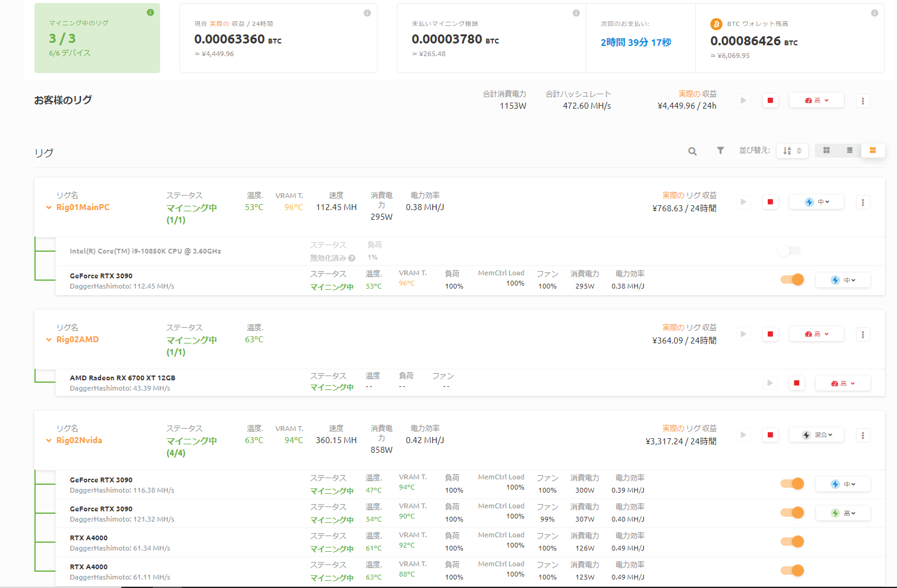Viewport: 897px width, 588px height.
Task: Click the total hashrate 472.60 MH/s
Action: click(587, 106)
